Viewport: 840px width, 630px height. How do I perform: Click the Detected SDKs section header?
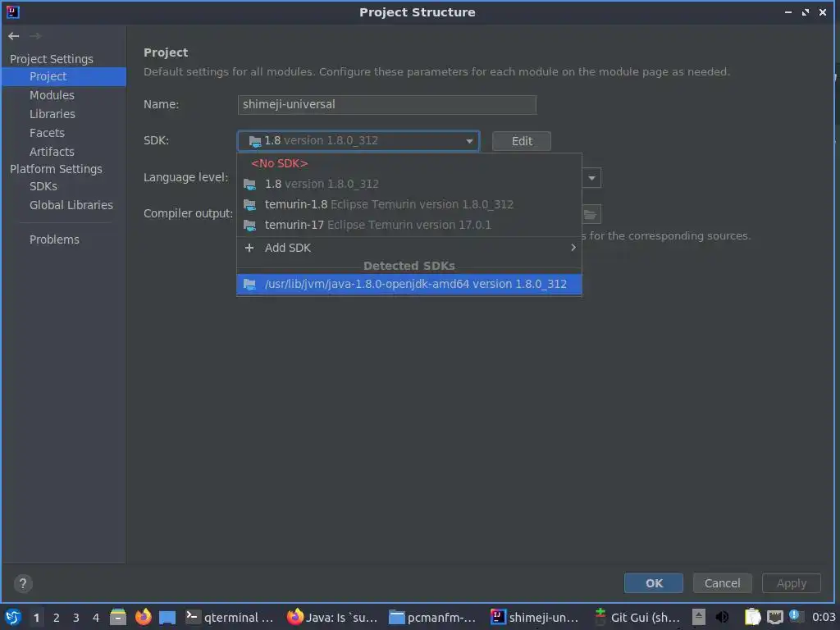tap(409, 266)
